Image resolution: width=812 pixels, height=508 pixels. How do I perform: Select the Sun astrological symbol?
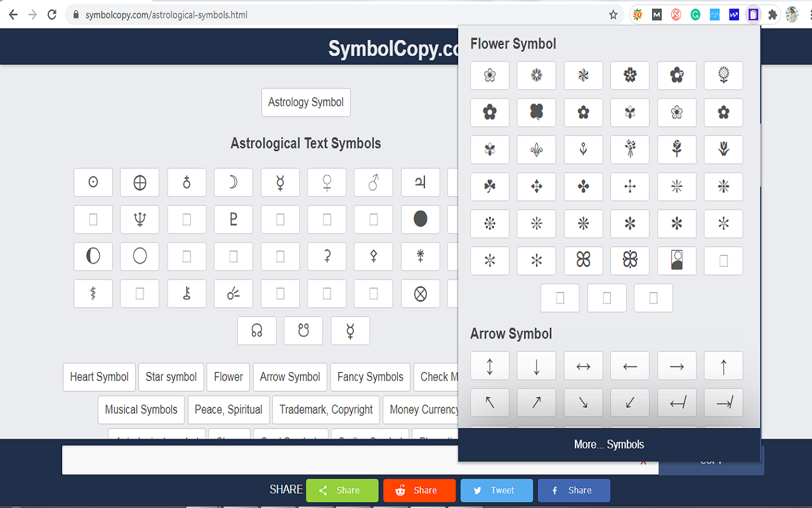click(x=93, y=182)
